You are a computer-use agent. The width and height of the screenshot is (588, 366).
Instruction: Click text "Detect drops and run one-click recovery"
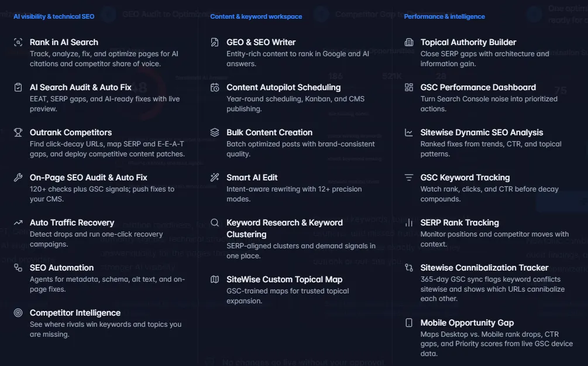pos(97,234)
